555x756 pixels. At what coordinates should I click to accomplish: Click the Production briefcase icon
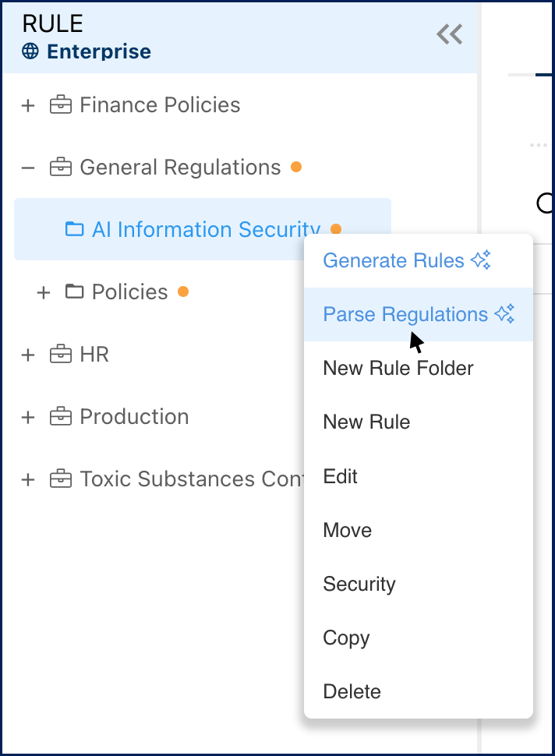tap(61, 417)
